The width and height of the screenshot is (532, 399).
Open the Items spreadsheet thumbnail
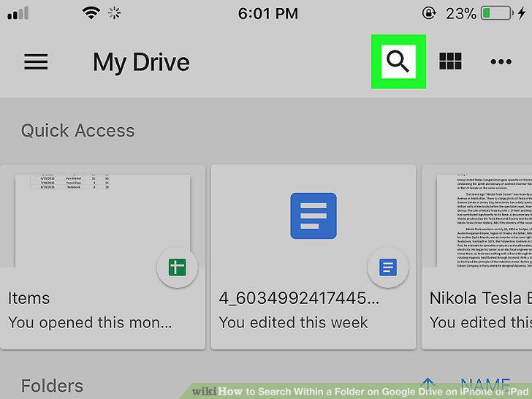click(102, 221)
